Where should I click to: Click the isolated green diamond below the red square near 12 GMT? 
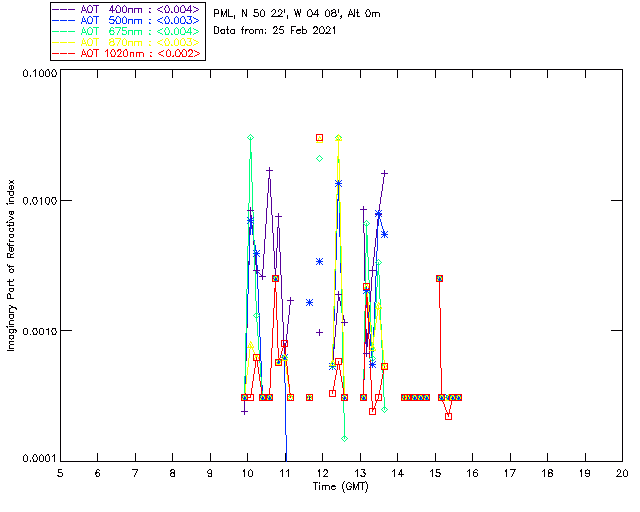pos(320,158)
